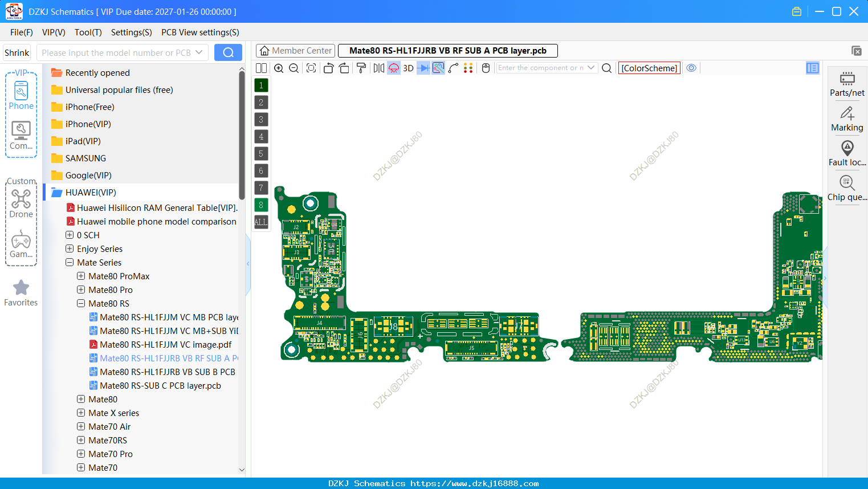The image size is (868, 489).
Task: Select the Computer category
Action: tap(21, 136)
